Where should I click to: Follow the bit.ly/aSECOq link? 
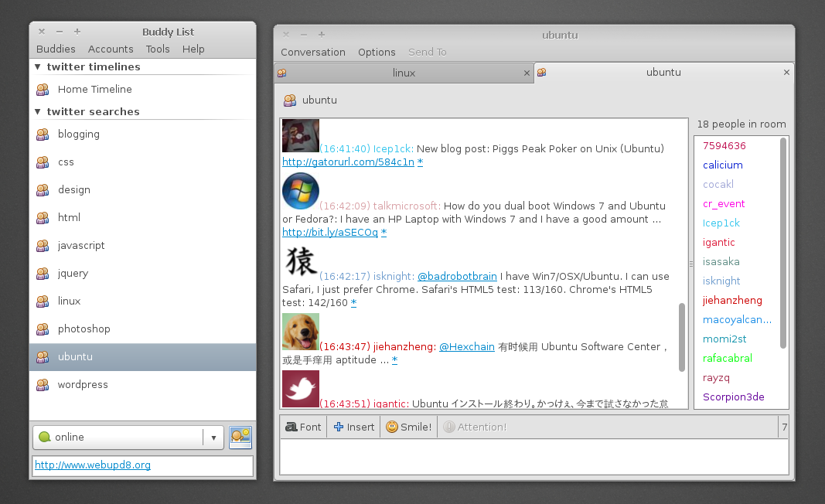330,232
